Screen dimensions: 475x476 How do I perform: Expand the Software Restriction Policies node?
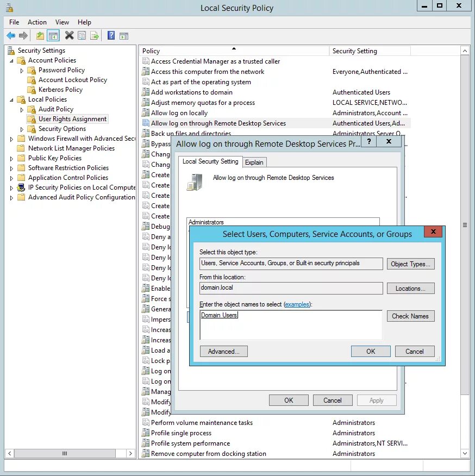click(x=11, y=168)
